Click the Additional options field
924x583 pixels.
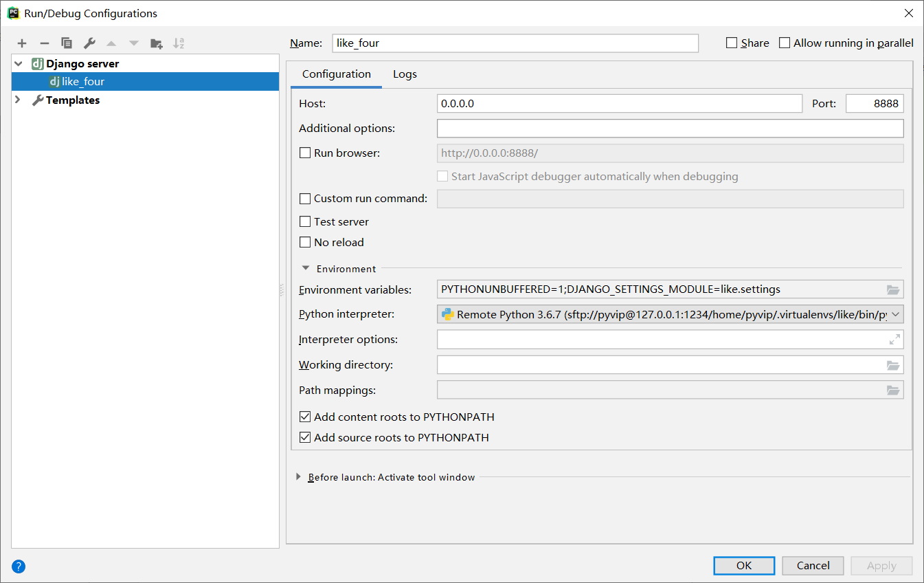click(x=671, y=129)
